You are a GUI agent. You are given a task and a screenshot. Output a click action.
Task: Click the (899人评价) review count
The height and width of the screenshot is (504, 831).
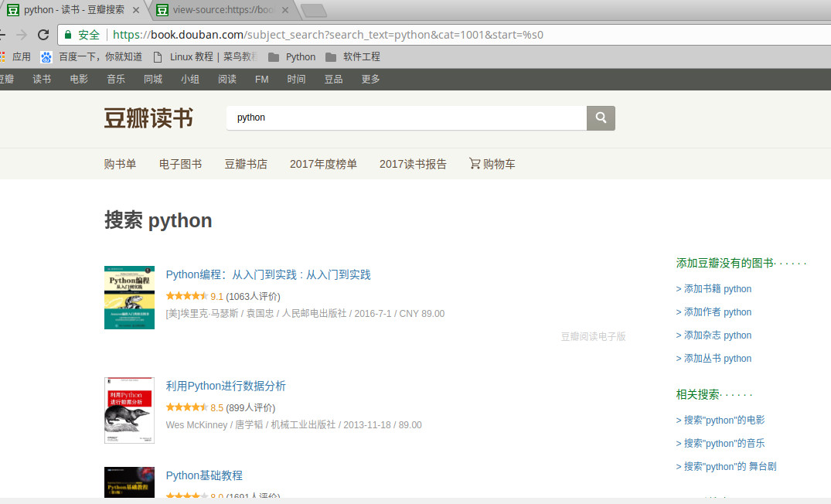tap(250, 408)
